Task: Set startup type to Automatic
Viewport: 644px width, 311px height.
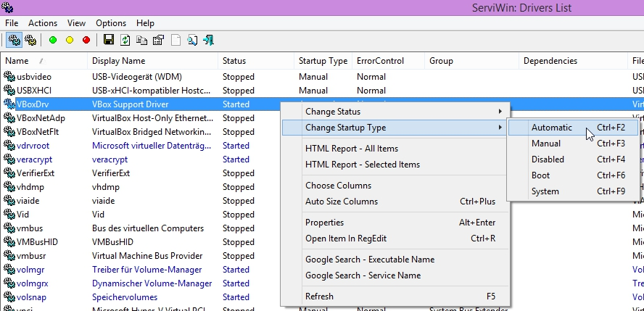Action: [x=551, y=128]
